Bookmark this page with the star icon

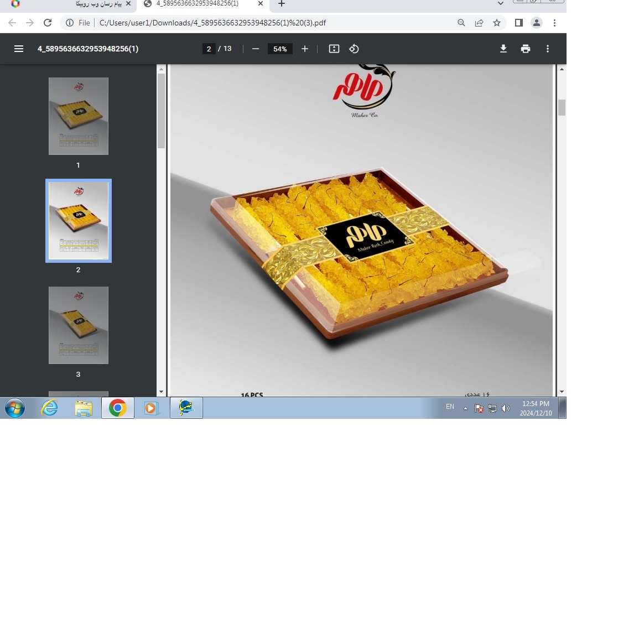point(497,23)
